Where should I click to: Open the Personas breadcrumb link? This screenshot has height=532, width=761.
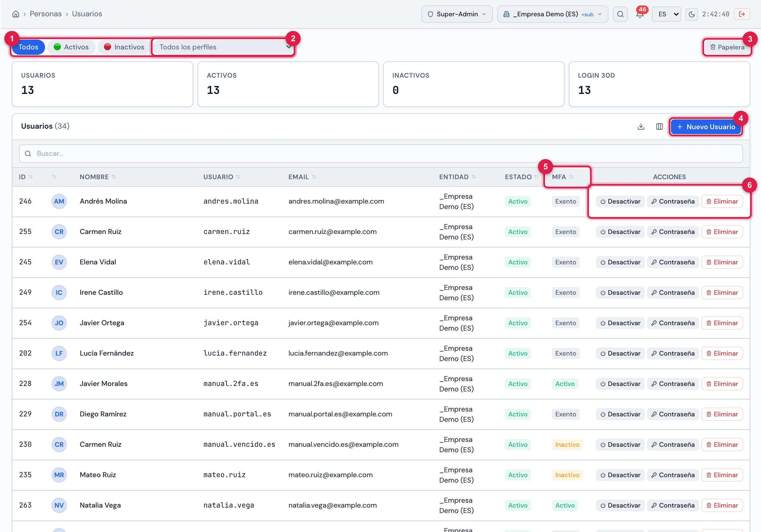[x=46, y=14]
